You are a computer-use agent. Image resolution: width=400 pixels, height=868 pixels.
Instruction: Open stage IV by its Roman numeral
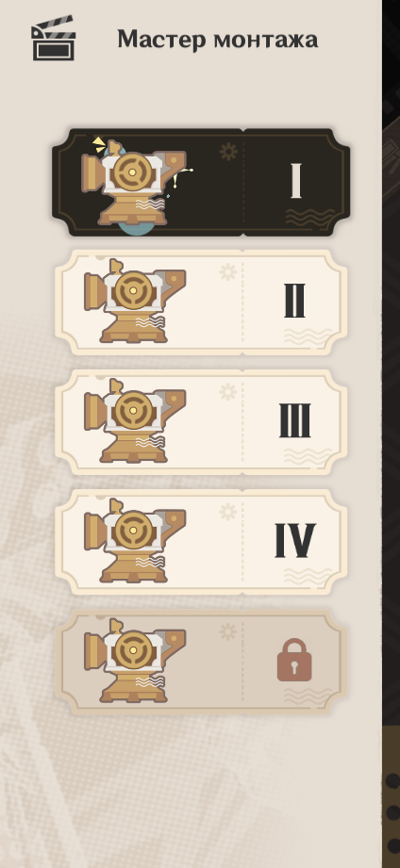coord(295,540)
